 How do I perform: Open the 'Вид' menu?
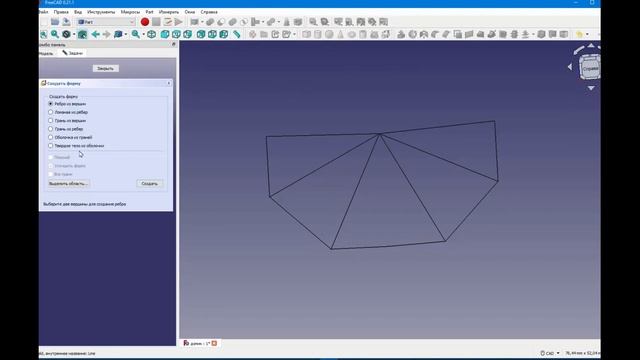78,12
